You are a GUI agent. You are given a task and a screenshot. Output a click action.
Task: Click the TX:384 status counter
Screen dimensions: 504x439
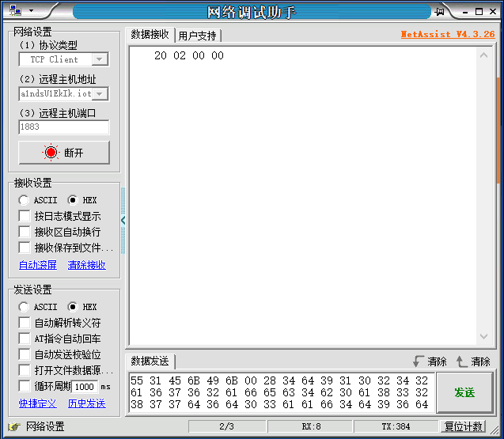click(396, 426)
